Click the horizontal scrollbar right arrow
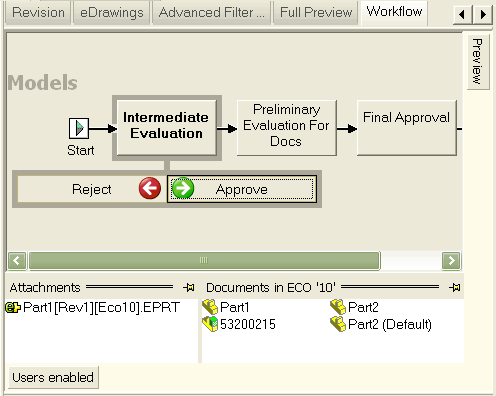The width and height of the screenshot is (496, 396). click(x=451, y=260)
